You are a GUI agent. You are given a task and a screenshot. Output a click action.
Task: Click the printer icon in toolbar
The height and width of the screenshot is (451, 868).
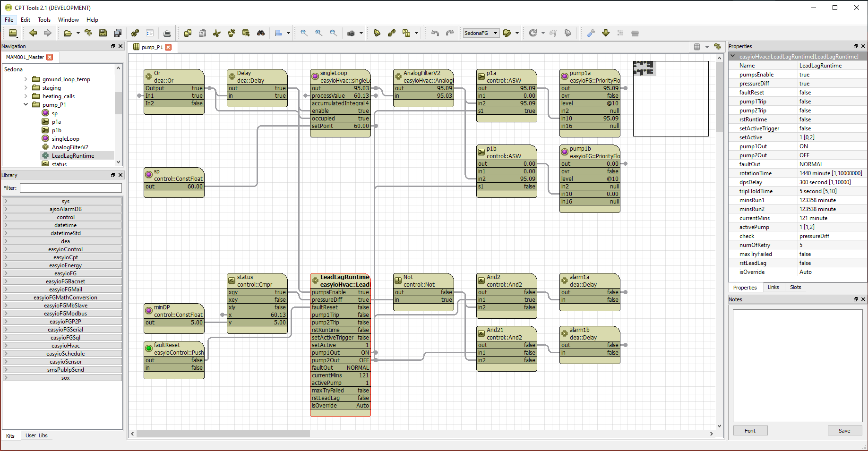click(167, 33)
